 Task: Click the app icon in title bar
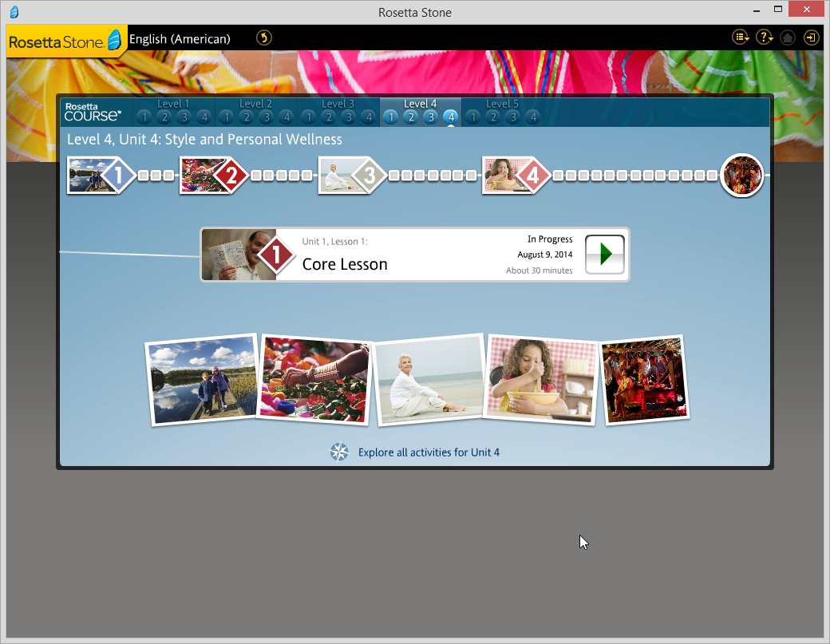coord(14,12)
